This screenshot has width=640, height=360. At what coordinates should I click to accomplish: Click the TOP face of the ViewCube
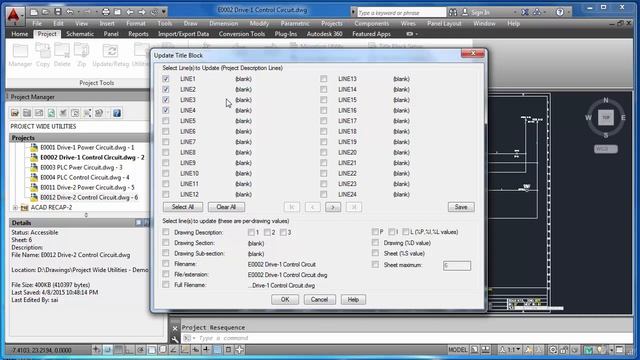tap(606, 118)
